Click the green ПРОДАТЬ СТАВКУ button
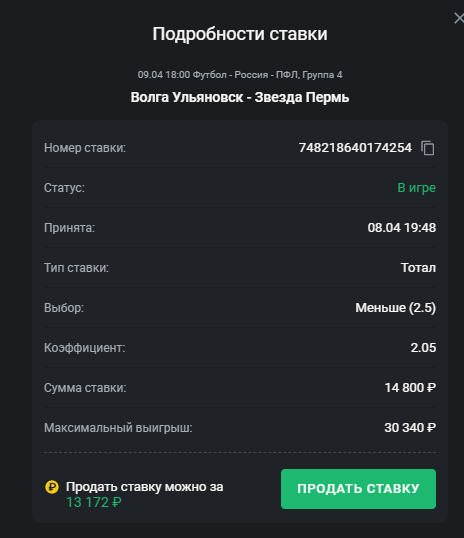 [x=358, y=489]
